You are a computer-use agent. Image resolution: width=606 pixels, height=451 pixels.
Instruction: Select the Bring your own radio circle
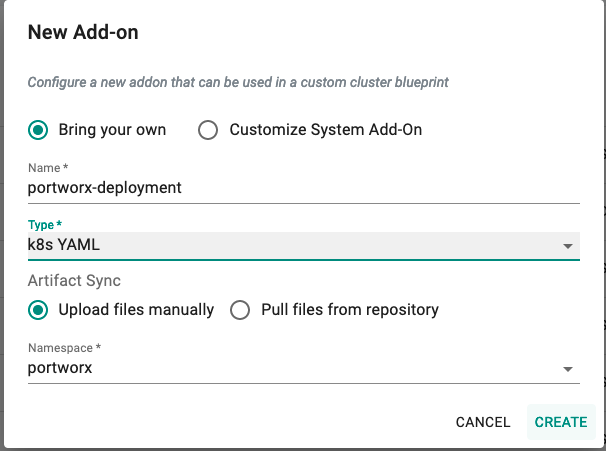[38, 130]
